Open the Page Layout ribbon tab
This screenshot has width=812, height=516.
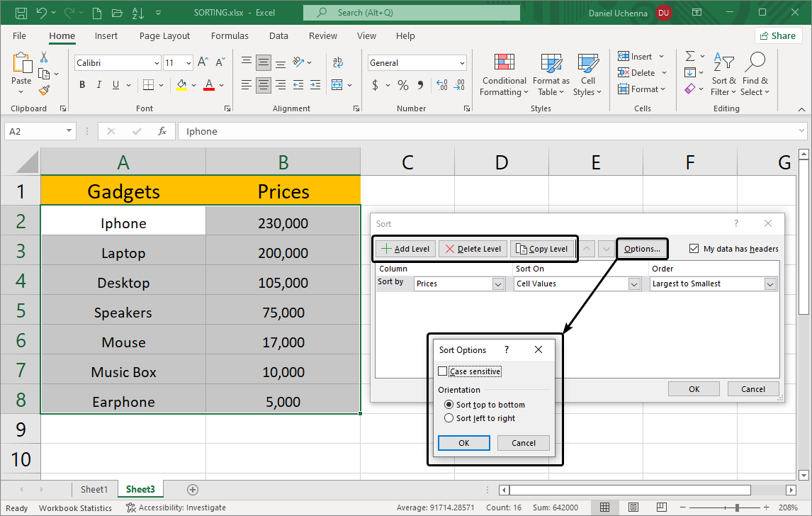(164, 36)
